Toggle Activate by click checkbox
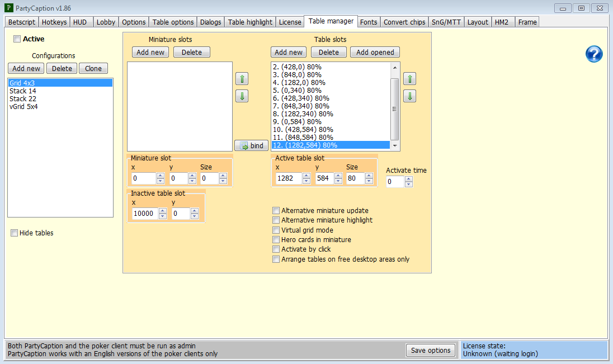613x364 pixels. coord(276,249)
